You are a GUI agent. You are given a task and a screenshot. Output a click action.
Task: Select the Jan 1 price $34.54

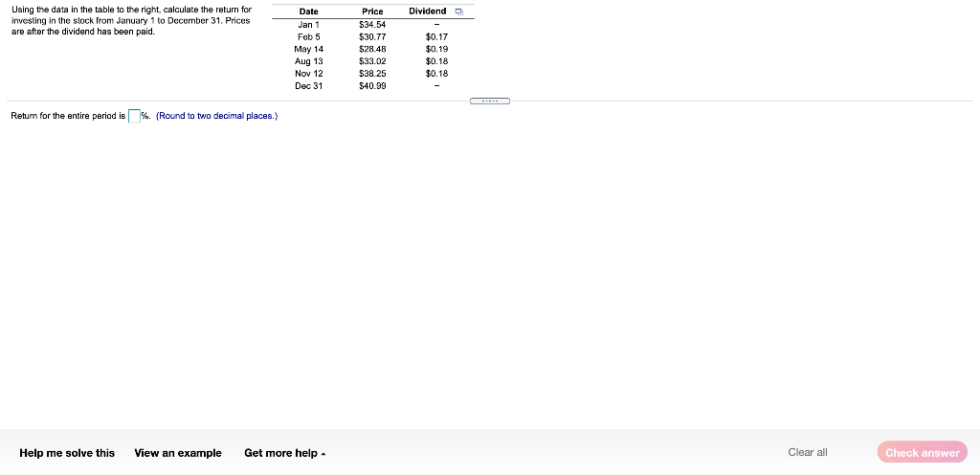pyautogui.click(x=372, y=25)
